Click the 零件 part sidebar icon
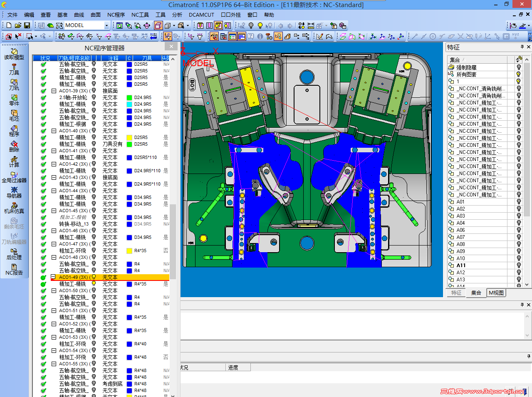Viewport: 532px width, 397px height. 14,100
